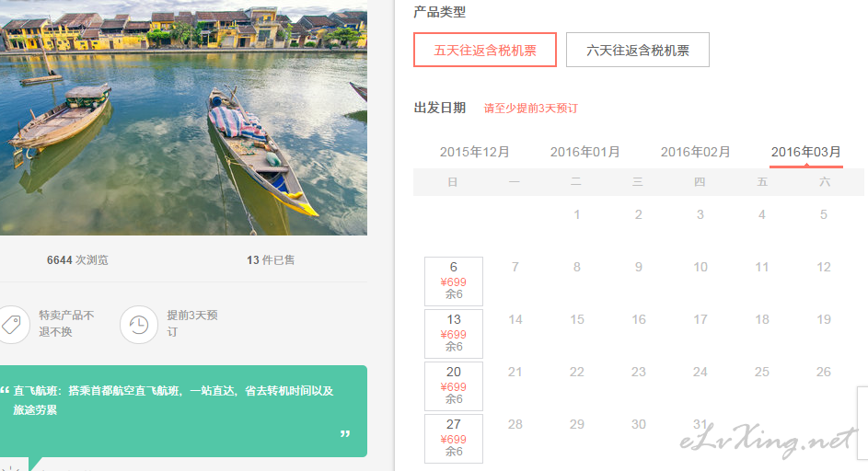Click the 13 件已售 sold count

point(271,260)
